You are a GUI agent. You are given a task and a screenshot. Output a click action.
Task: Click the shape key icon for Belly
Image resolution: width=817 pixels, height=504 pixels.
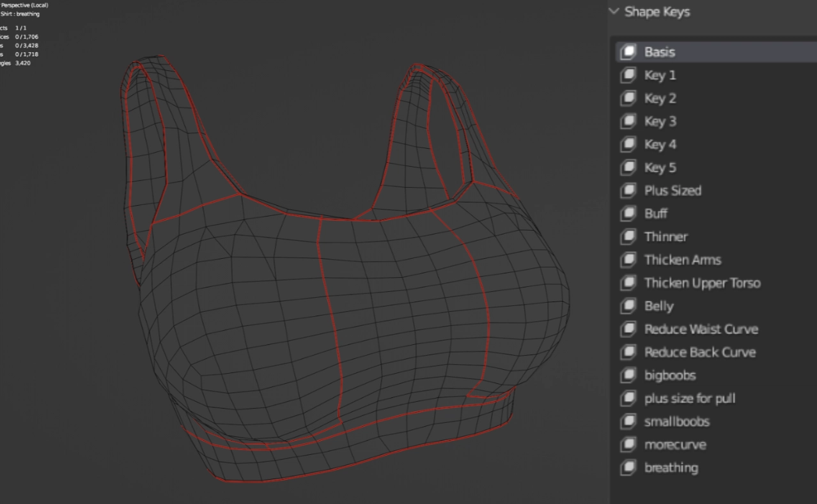[x=628, y=306]
